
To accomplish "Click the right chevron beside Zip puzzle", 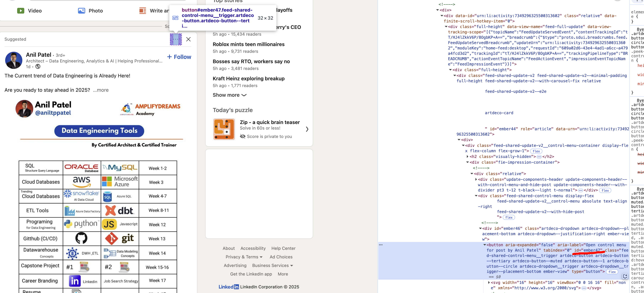I will coord(307,129).
